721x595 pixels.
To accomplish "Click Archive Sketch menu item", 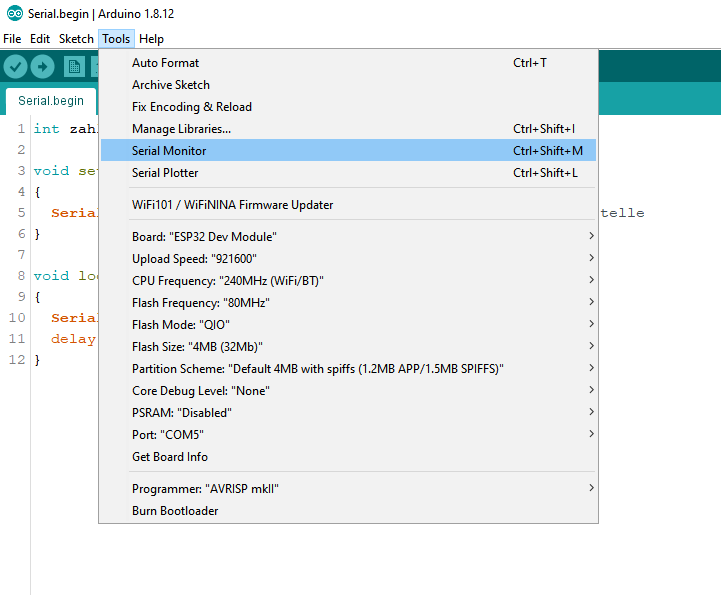I will pos(170,85).
